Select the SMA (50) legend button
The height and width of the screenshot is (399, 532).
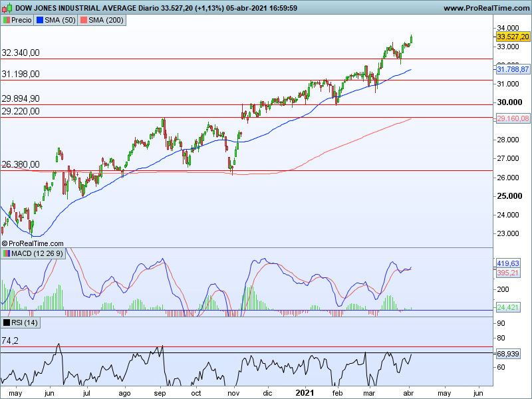pos(56,20)
